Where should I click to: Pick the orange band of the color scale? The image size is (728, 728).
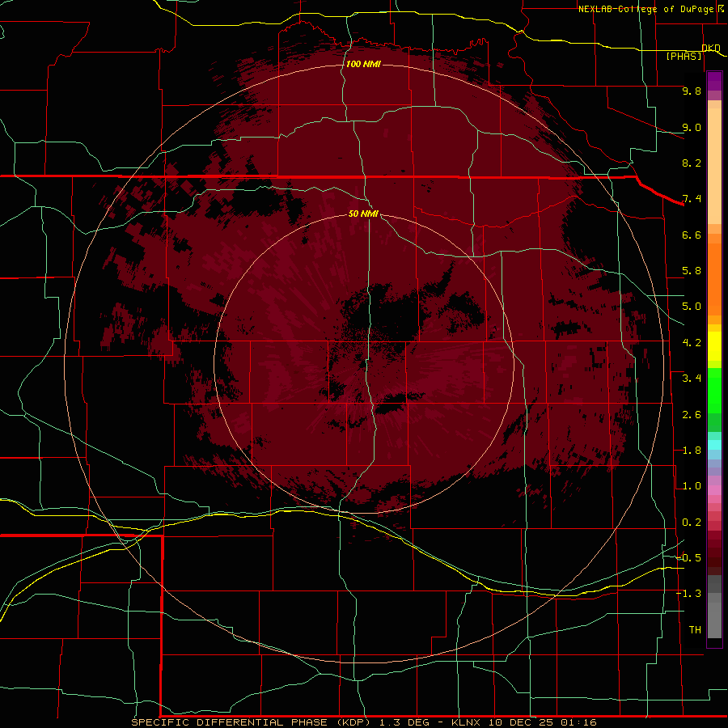pyautogui.click(x=714, y=278)
